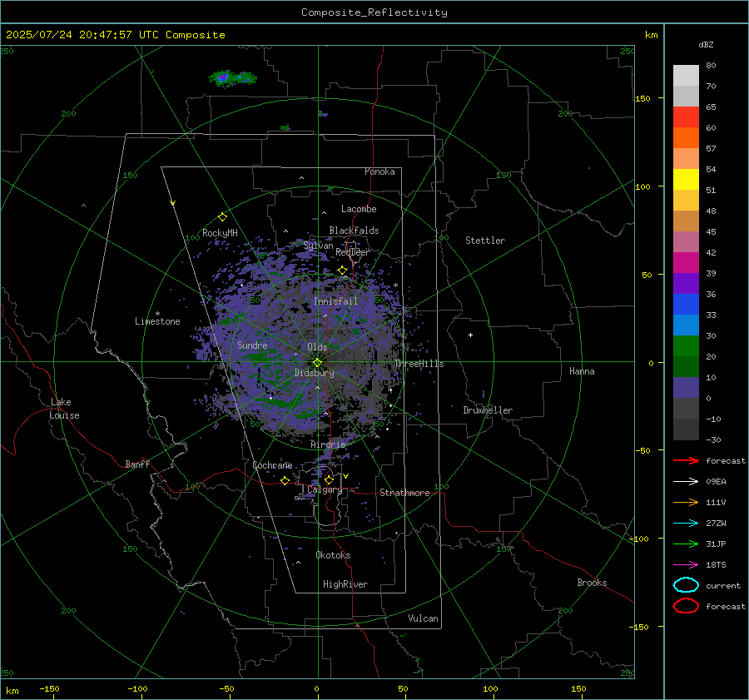Click the Drumheller label
Screen dimensions: 749x700
(x=488, y=410)
